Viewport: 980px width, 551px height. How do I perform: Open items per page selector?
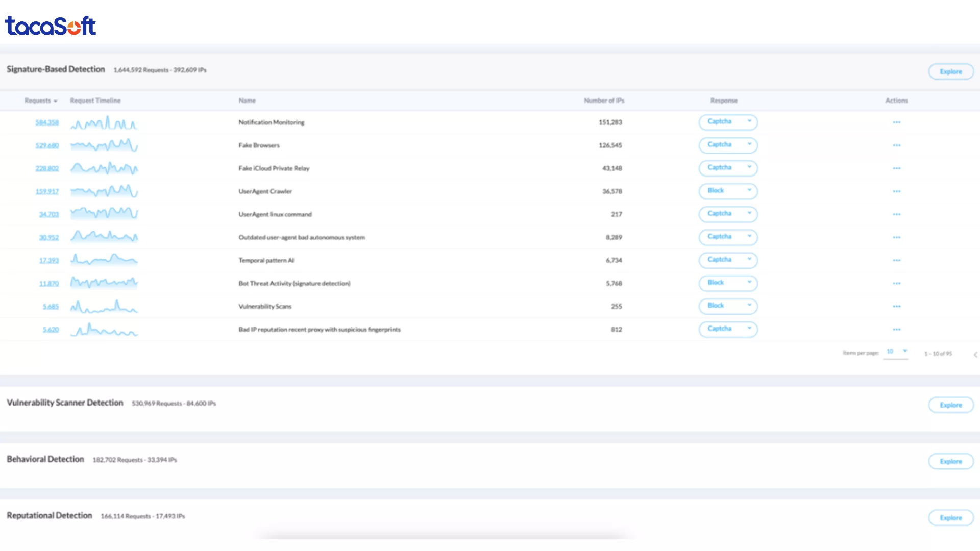[896, 352]
